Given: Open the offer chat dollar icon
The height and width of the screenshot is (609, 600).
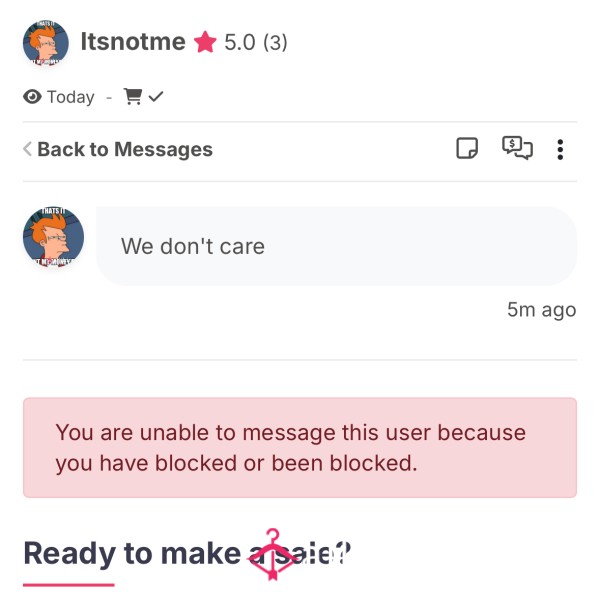Looking at the screenshot, I should (x=517, y=148).
